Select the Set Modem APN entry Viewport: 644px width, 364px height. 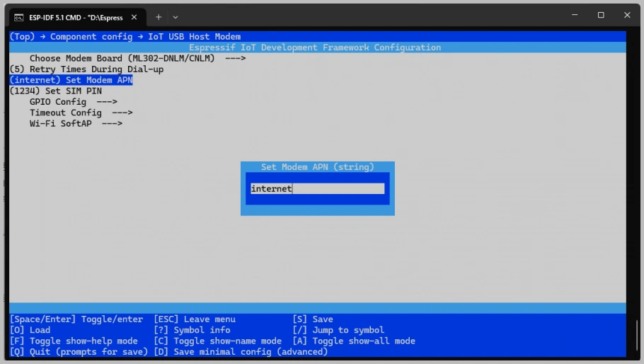[71, 80]
